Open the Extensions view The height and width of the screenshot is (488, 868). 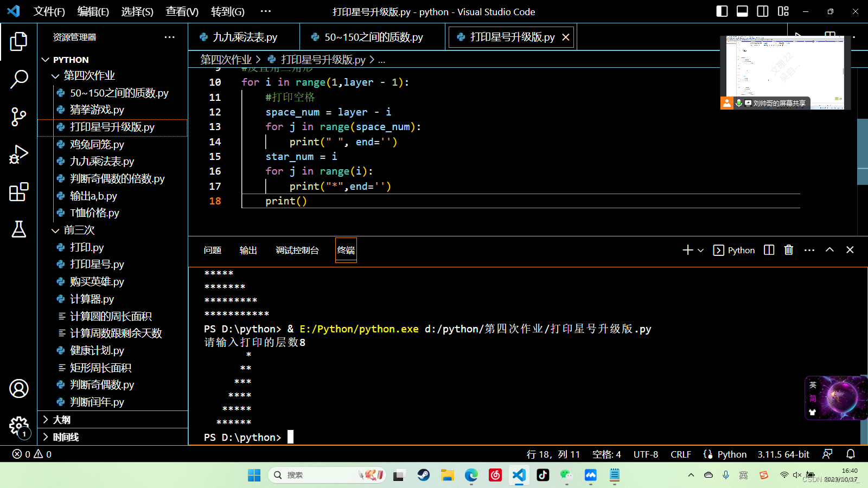coord(18,192)
